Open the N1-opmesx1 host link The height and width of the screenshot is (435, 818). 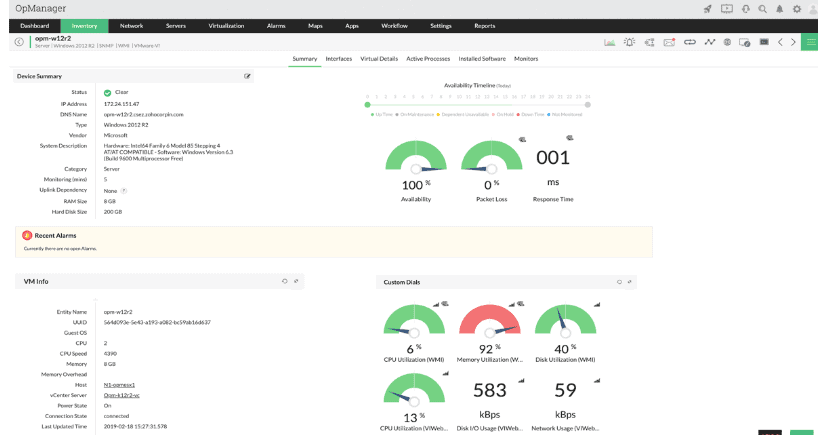[119, 385]
